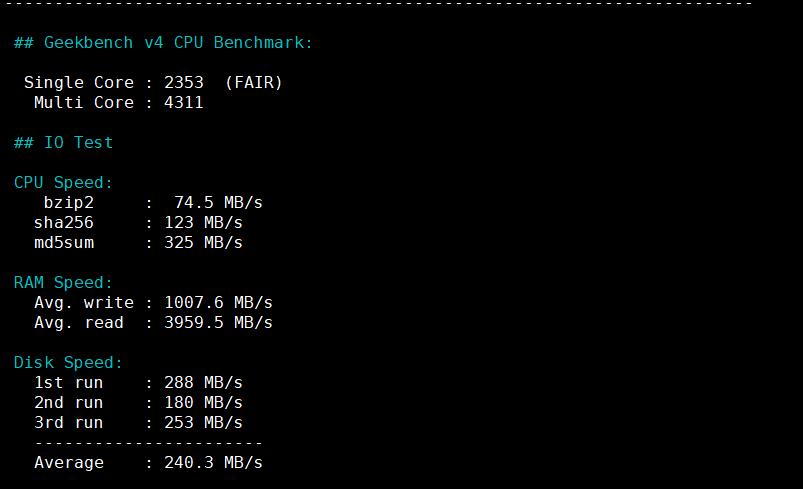Click the Avg. write value 1007.6 MB/s
803x489 pixels.
click(x=218, y=303)
